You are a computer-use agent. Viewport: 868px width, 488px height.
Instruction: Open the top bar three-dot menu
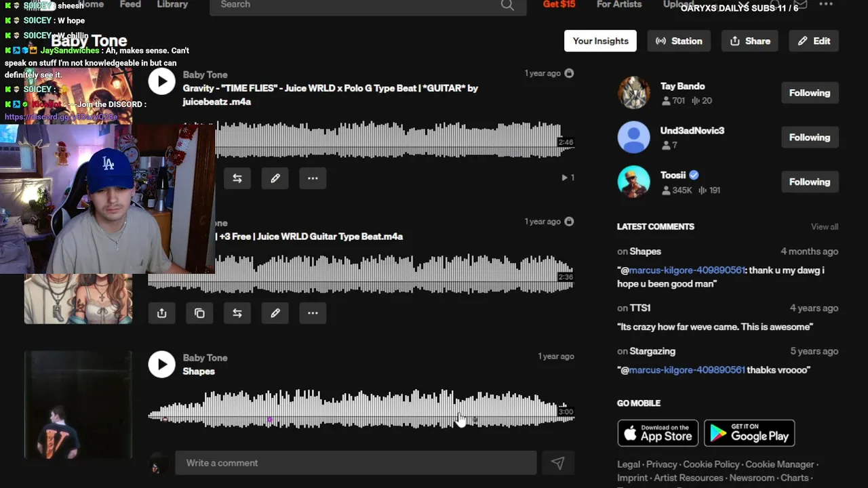point(825,5)
